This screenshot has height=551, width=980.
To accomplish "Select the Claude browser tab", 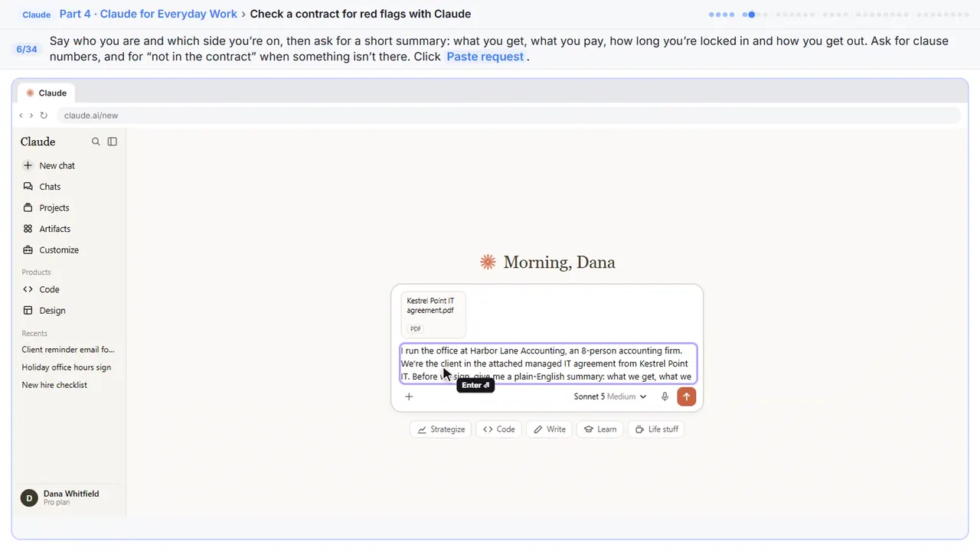I will tap(47, 93).
